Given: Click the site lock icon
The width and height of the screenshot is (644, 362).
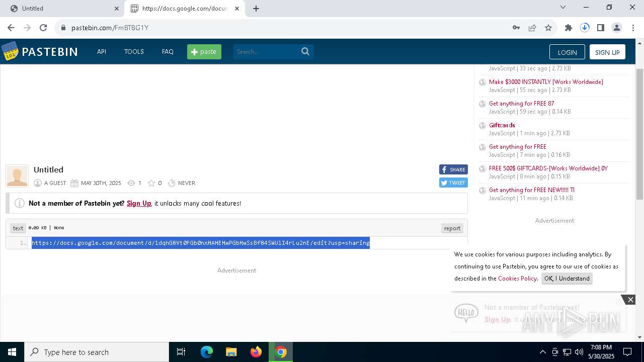Looking at the screenshot, I should (63, 28).
